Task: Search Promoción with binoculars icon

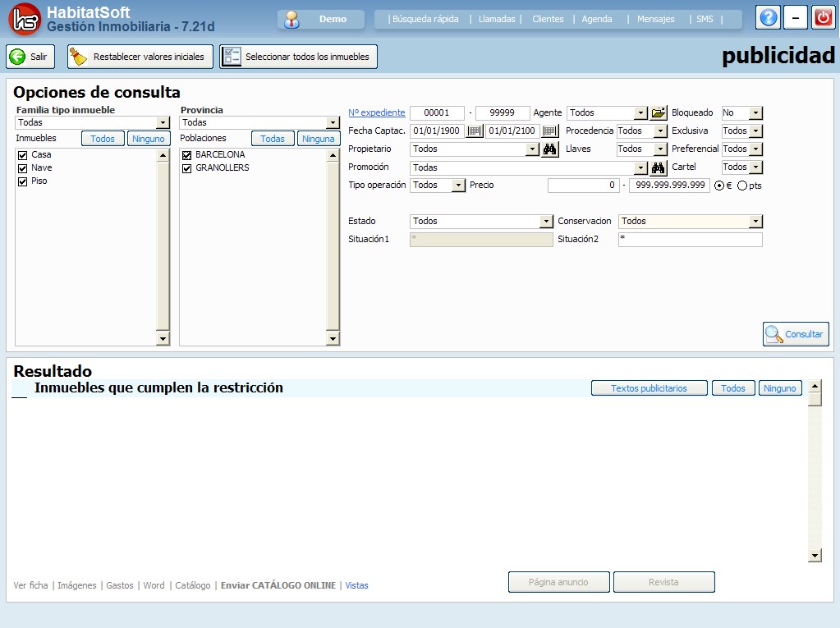Action: point(658,168)
